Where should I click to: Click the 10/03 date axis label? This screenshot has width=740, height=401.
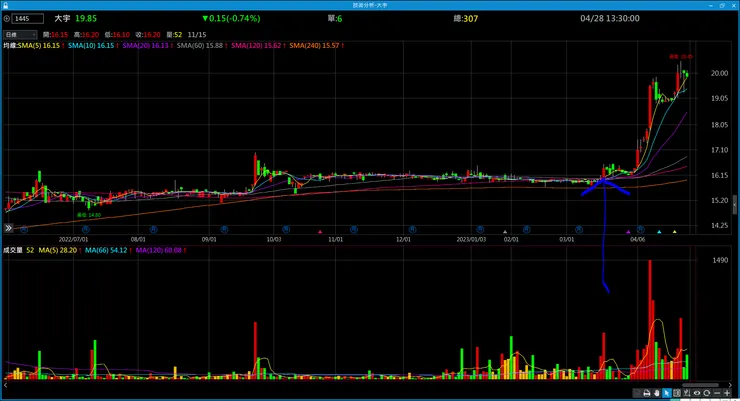point(274,240)
